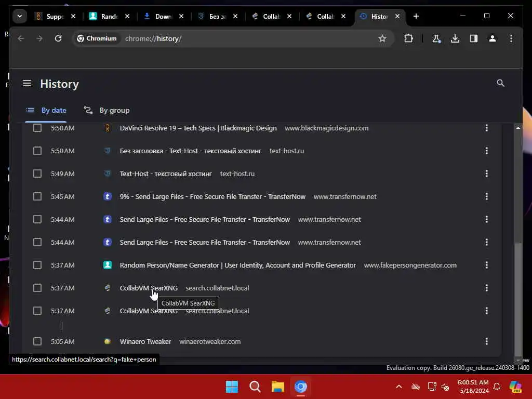Open more actions for Random Person Generator
This screenshot has width=532, height=399.
point(486,265)
